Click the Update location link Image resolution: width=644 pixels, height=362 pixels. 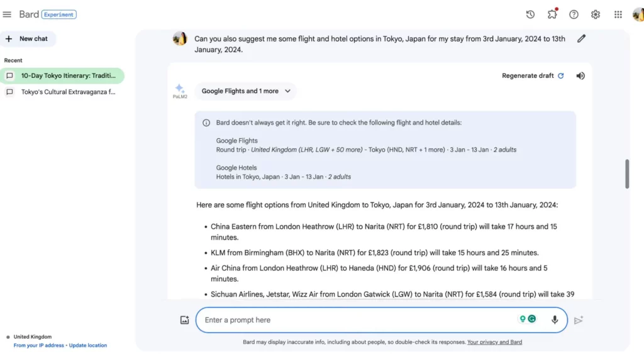click(88, 346)
